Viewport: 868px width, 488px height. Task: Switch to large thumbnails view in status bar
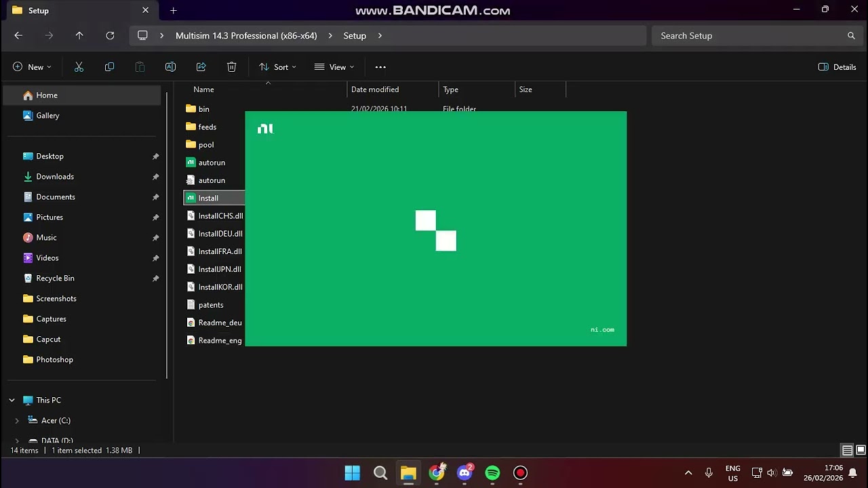click(x=861, y=450)
